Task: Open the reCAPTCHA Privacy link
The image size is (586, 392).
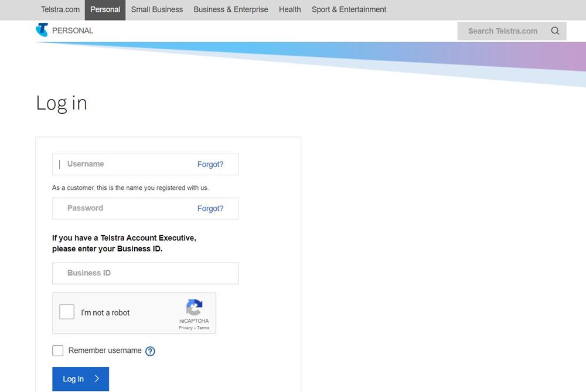Action: (x=185, y=328)
